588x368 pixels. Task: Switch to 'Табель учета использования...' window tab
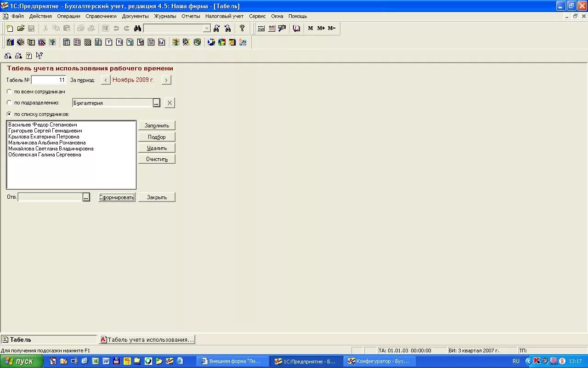tap(147, 339)
